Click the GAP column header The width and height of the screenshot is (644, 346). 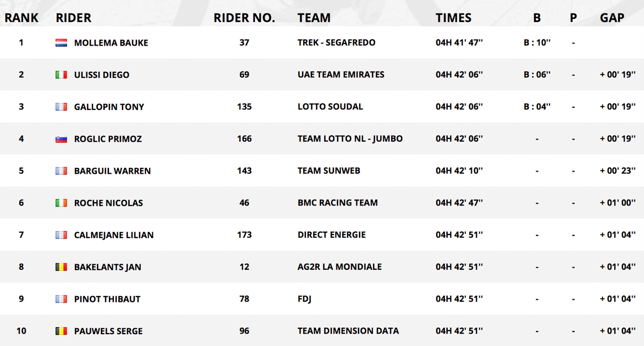click(612, 18)
